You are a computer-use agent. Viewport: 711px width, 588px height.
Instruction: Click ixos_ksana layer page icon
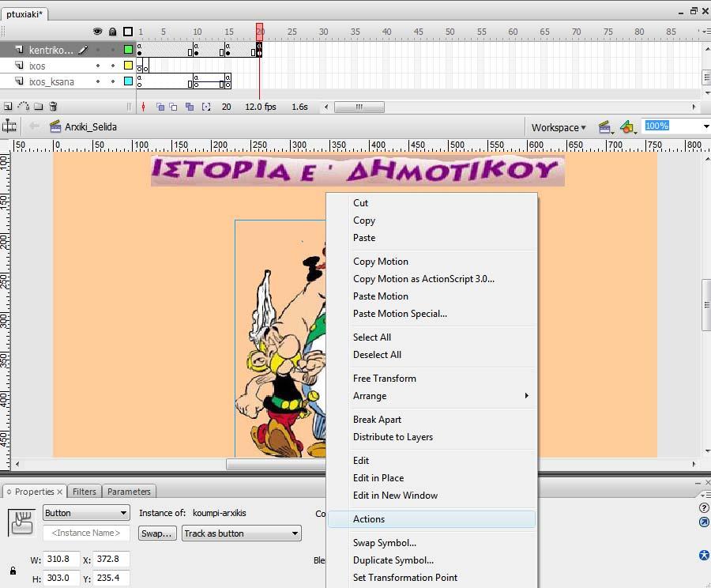click(x=19, y=81)
